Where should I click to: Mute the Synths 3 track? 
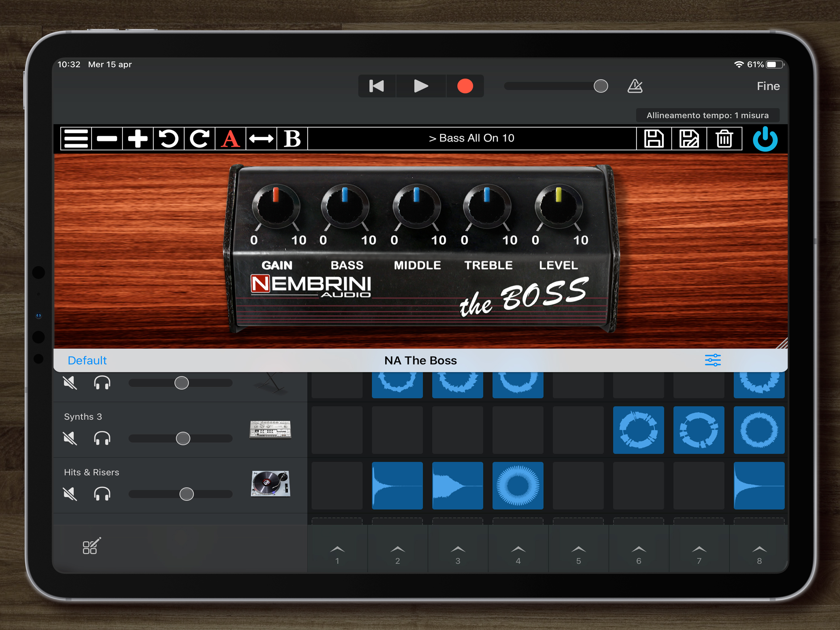pos(70,438)
